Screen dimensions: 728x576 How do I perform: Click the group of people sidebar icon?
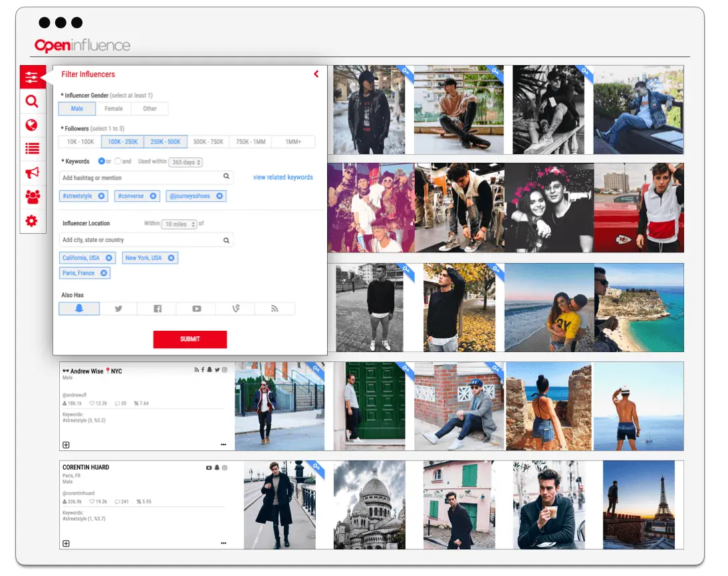point(32,197)
